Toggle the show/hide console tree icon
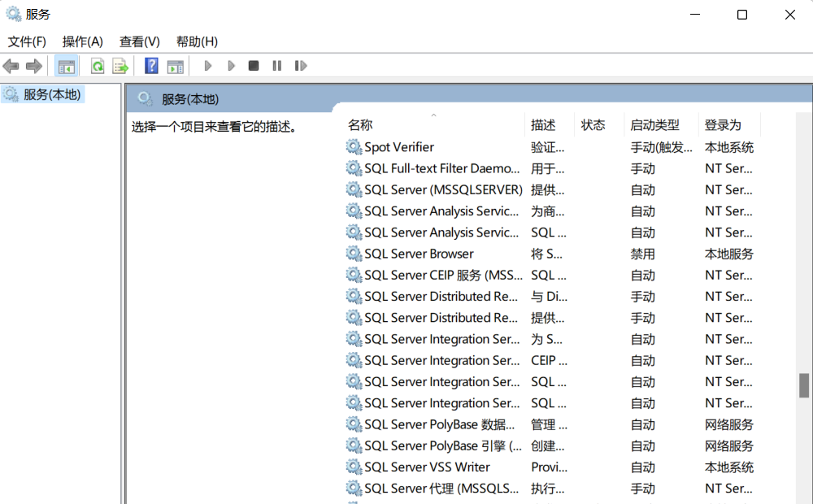This screenshot has height=504, width=813. click(x=67, y=66)
